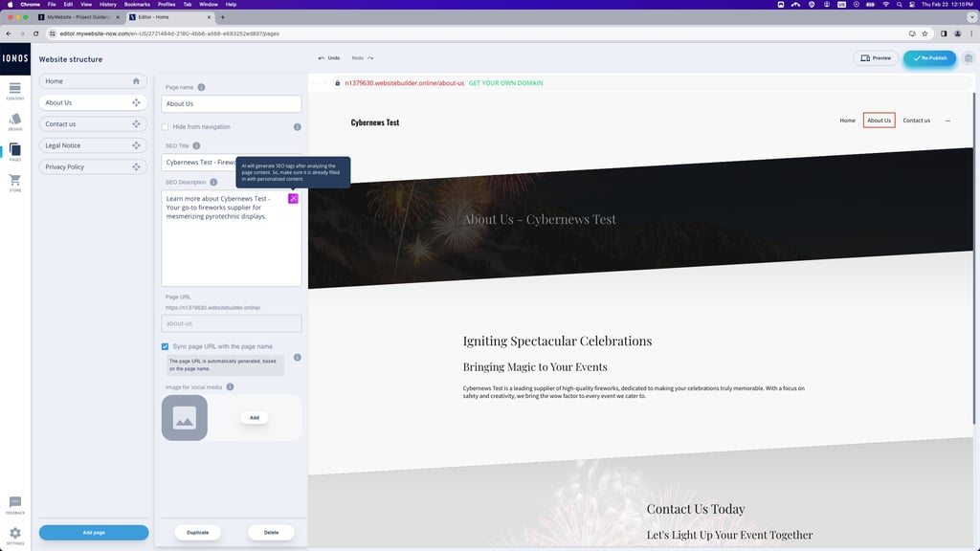Click the Page name input field

[x=232, y=103]
